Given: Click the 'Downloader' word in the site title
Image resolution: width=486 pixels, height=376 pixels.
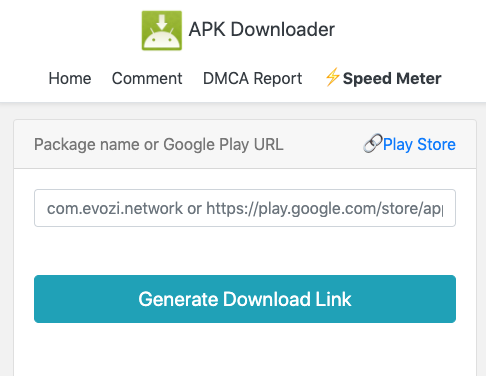Looking at the screenshot, I should [x=283, y=29].
